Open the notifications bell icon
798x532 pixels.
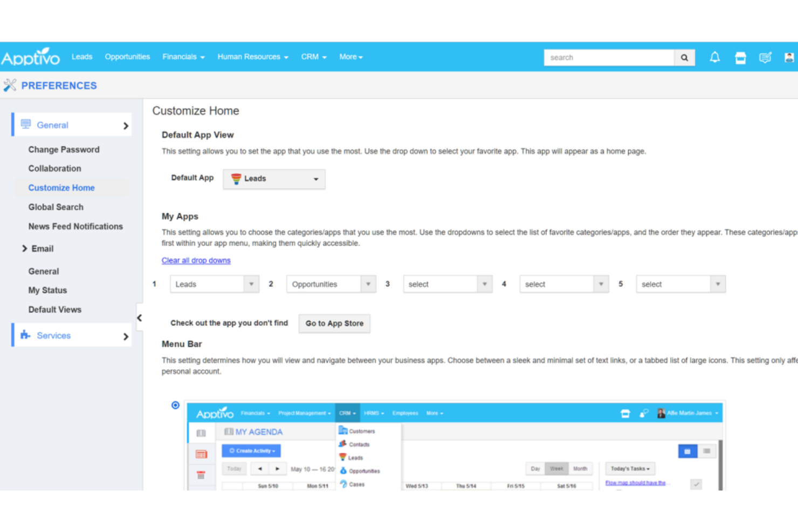[x=714, y=57]
